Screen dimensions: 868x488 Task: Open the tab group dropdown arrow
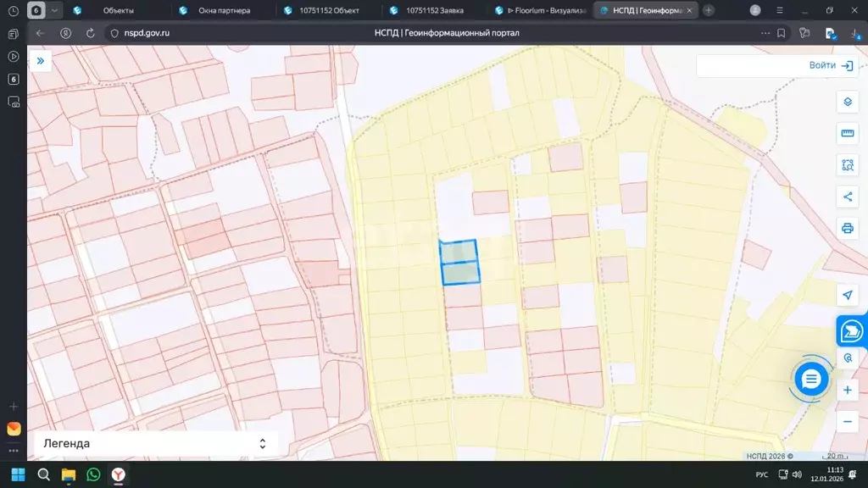click(55, 10)
